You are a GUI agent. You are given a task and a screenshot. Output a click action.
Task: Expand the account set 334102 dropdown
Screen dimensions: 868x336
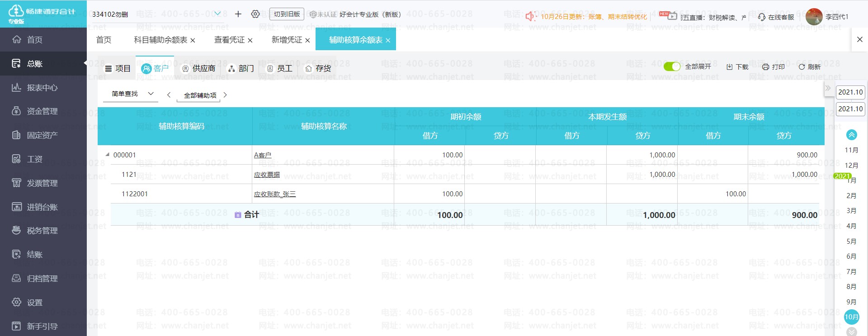217,14
